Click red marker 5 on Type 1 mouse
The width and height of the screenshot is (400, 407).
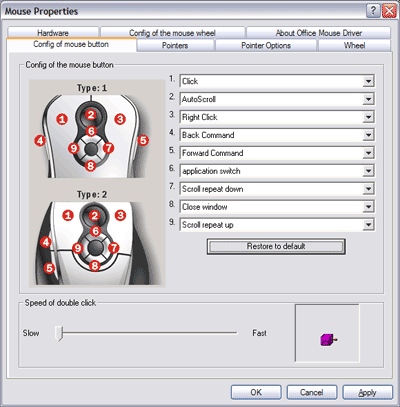(143, 140)
